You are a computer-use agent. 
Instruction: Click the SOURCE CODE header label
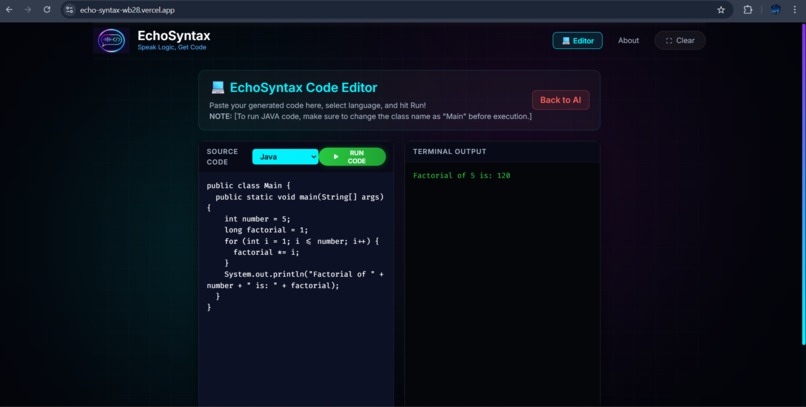(x=222, y=157)
